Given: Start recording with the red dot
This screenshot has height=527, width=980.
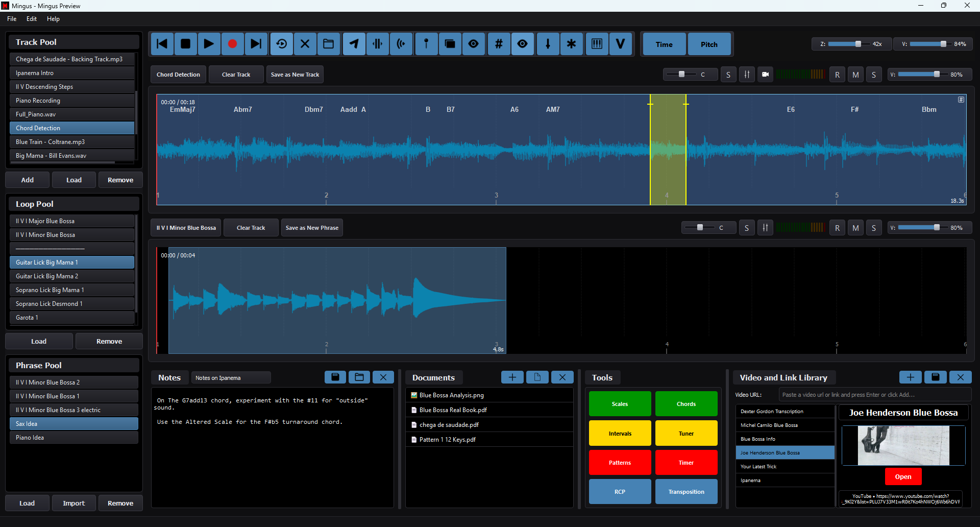Looking at the screenshot, I should (x=232, y=44).
